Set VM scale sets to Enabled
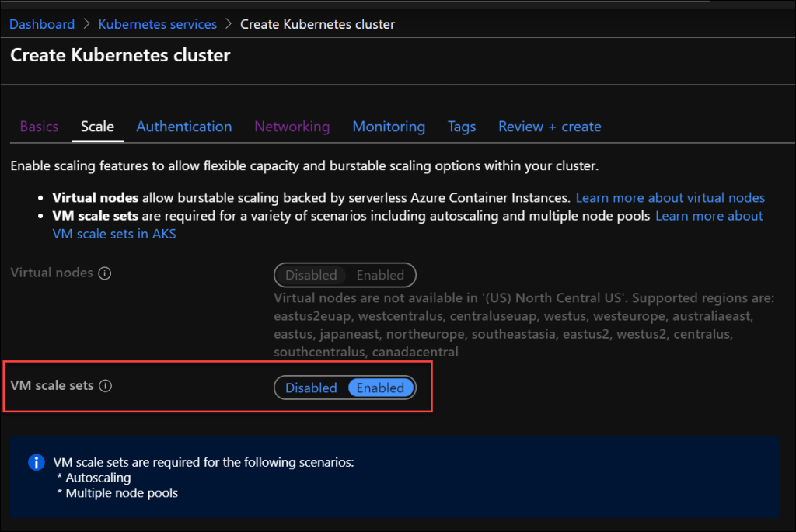The height and width of the screenshot is (532, 796). (380, 388)
